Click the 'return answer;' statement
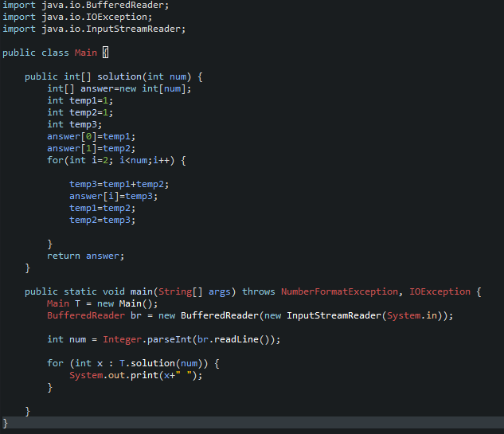Screen dimensions: 504x434 (x=85, y=256)
